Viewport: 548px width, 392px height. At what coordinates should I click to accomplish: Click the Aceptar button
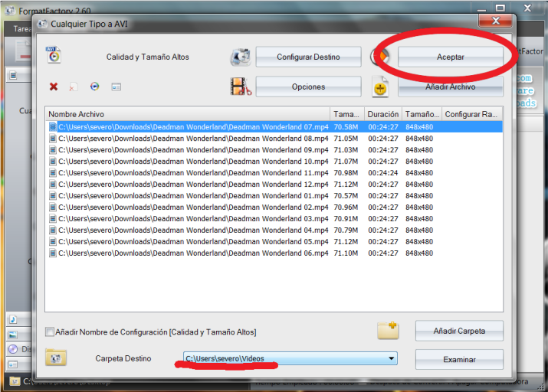click(x=450, y=57)
